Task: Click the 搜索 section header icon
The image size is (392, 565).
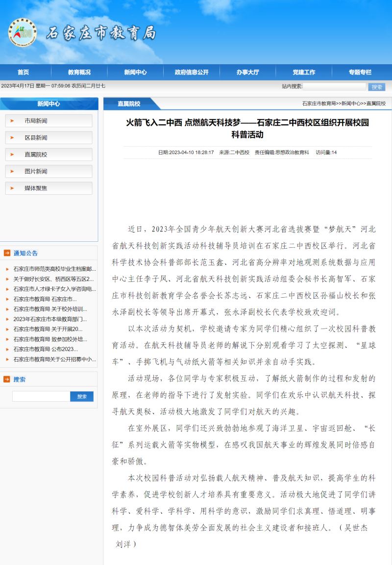Action: (7, 379)
